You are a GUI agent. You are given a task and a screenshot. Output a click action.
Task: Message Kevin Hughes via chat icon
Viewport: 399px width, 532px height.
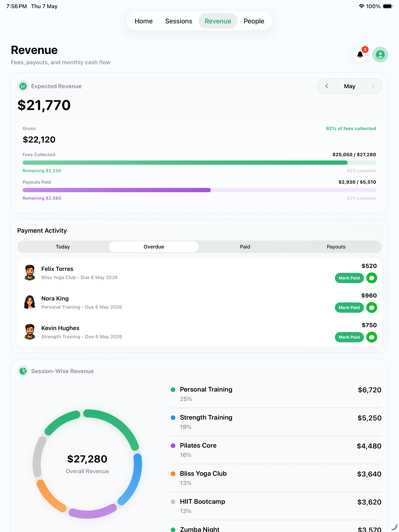coord(371,337)
